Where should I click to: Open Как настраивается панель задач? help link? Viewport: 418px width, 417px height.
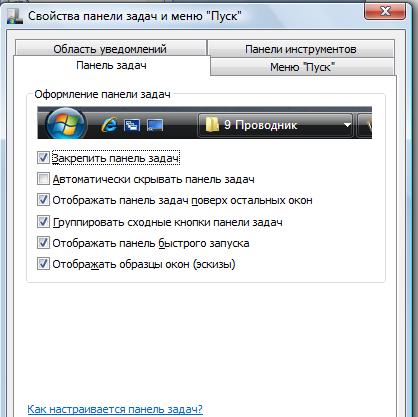coord(115,409)
